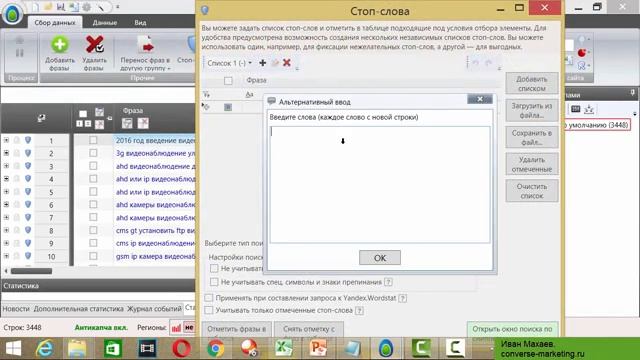Tick the checkbox for row 10 in phrase table
Viewport: 640px width, 360px height.
(x=93, y=256)
